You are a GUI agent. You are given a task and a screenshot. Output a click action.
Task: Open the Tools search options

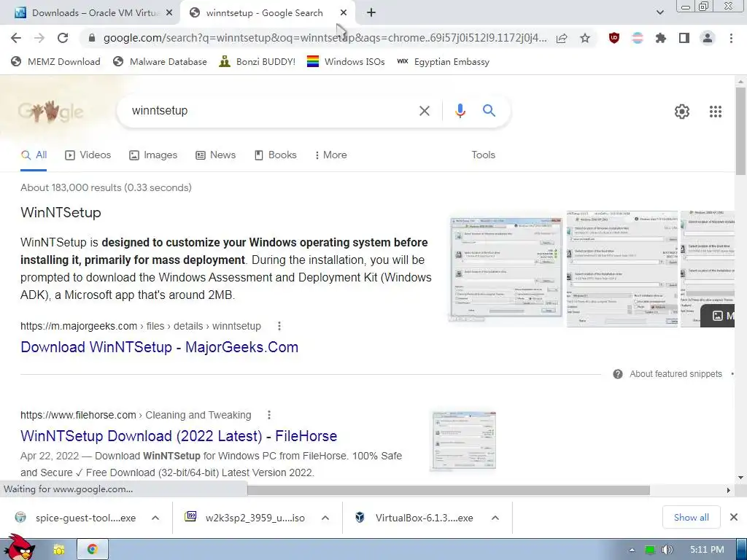click(483, 155)
